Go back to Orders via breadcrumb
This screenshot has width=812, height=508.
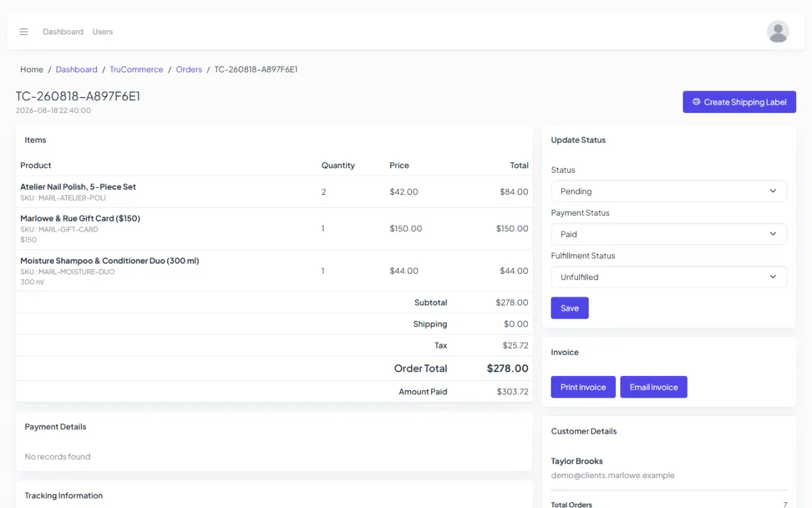(189, 69)
